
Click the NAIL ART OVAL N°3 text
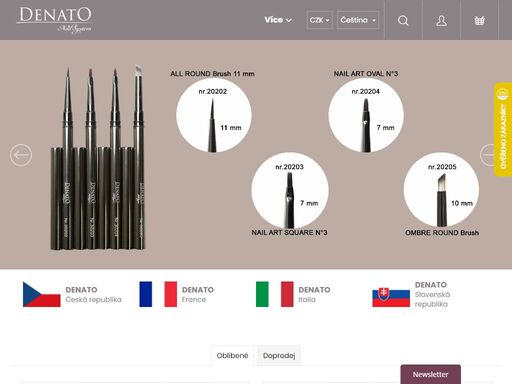pos(366,74)
